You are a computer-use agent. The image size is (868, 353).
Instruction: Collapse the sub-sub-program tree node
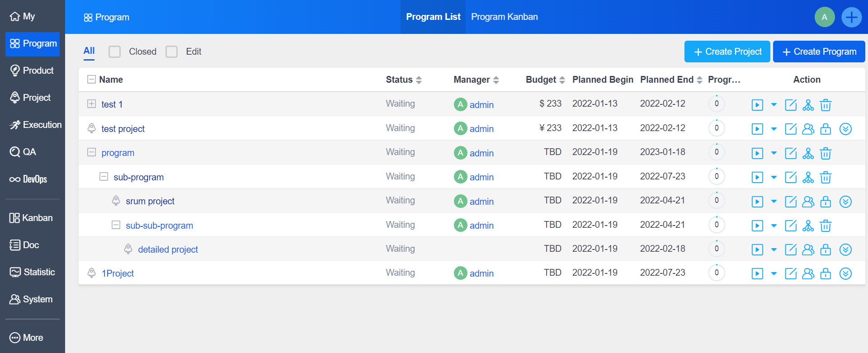[116, 225]
